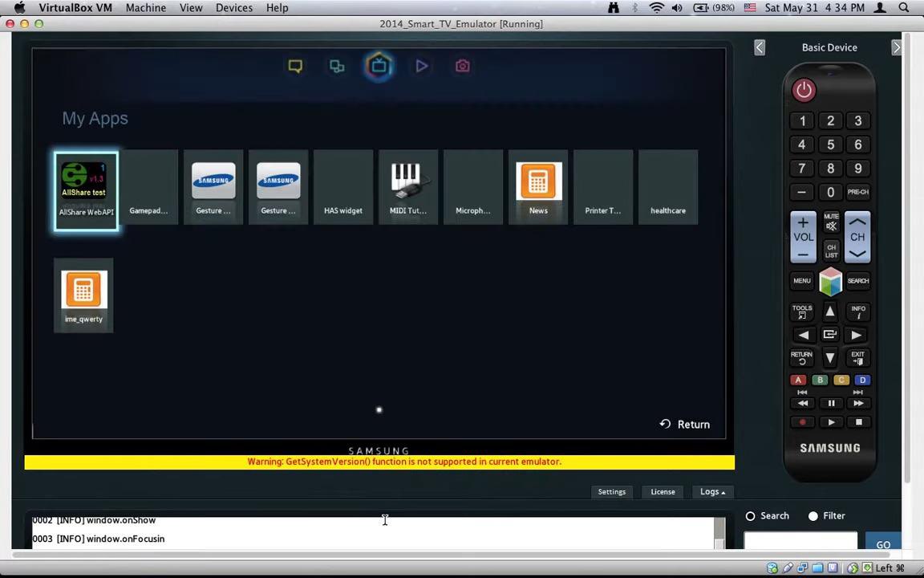Open the ime_qwerty app
The image size is (924, 578).
pyautogui.click(x=83, y=293)
